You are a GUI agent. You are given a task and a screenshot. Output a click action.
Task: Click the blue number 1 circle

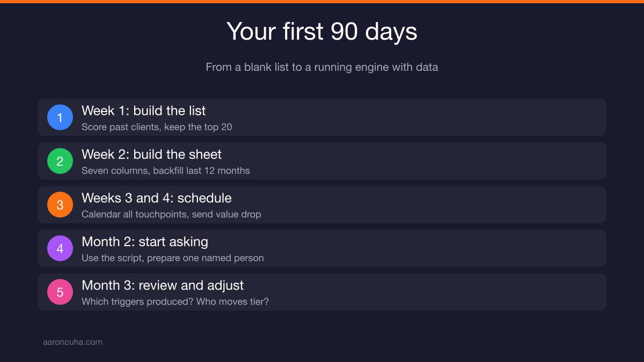tap(60, 117)
